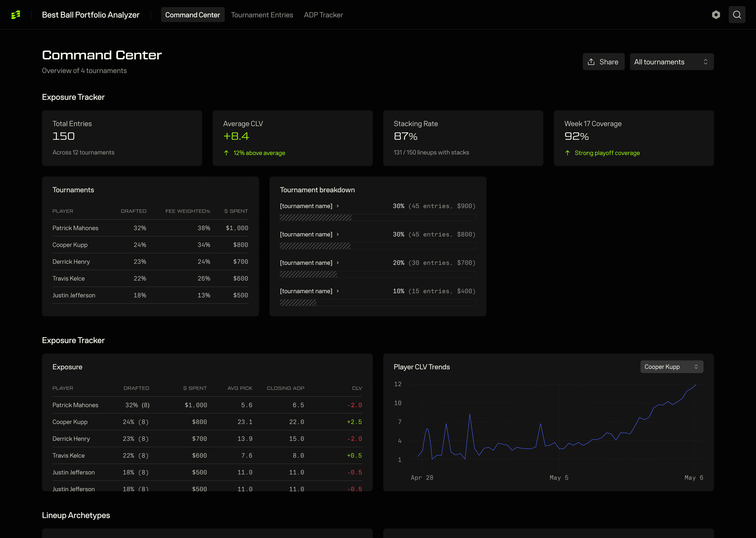Image resolution: width=756 pixels, height=538 pixels.
Task: Switch to Tournament Entries tab
Action: [x=262, y=15]
